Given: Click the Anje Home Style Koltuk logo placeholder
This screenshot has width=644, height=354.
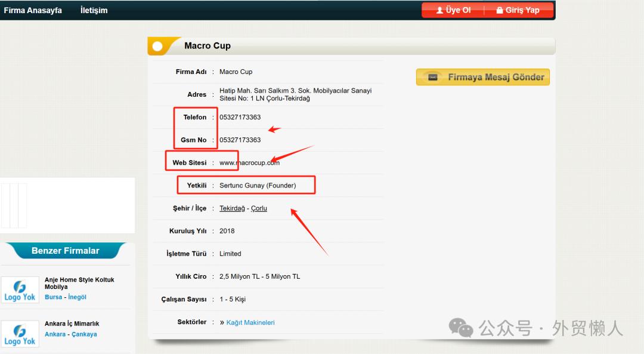Looking at the screenshot, I should coord(20,290).
